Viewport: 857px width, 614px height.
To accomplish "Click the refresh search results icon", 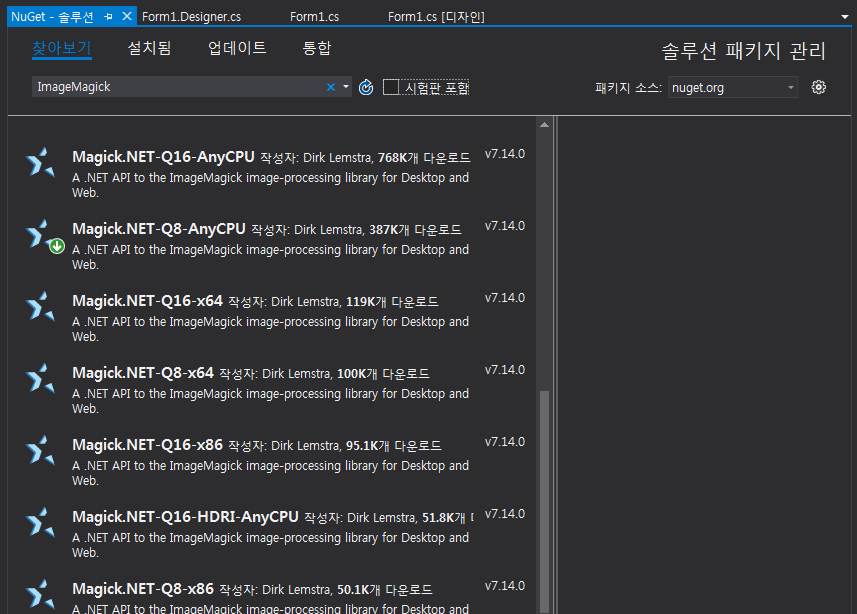I will coord(366,87).
